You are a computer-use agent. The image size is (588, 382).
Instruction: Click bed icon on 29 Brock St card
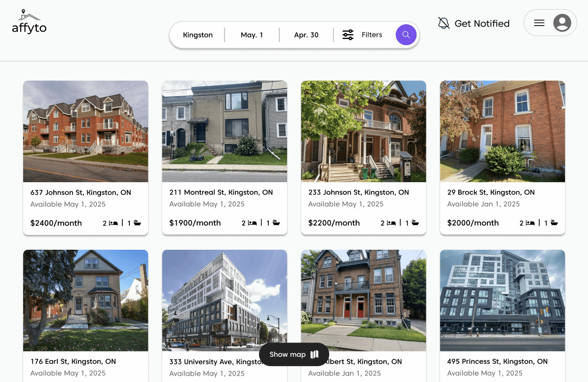530,223
